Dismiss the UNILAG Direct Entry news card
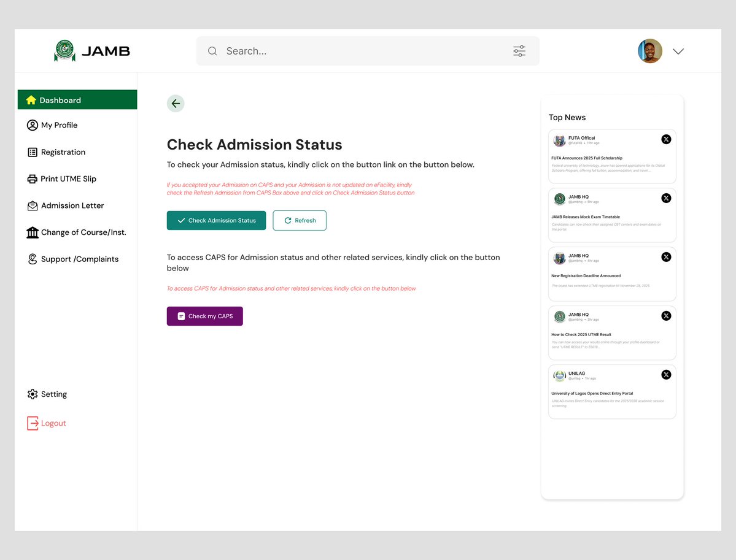Image resolution: width=736 pixels, height=560 pixels. point(666,374)
